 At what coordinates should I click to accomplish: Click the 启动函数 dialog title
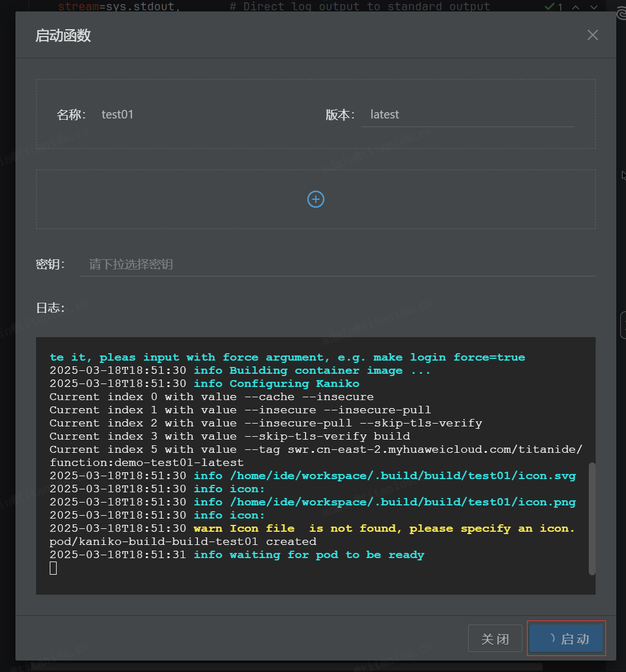click(63, 35)
